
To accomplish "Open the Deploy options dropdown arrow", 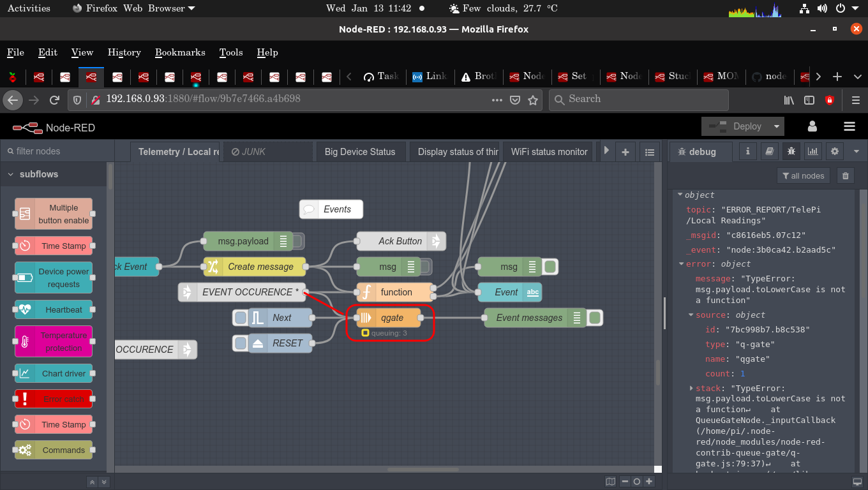I will click(777, 126).
